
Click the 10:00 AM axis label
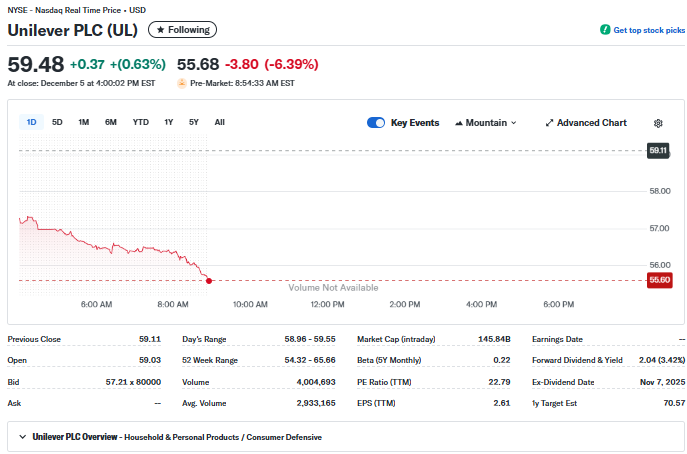tap(250, 305)
